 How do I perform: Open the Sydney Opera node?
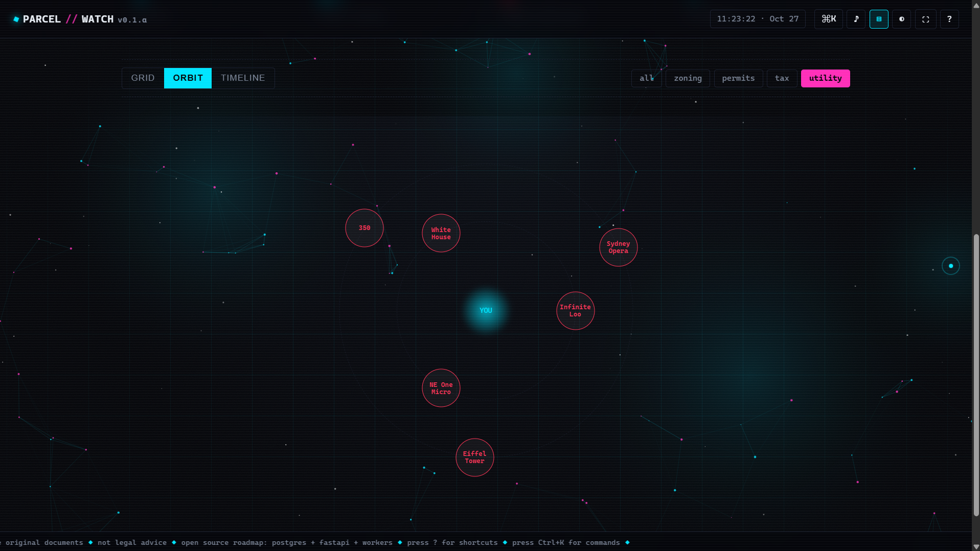click(619, 247)
